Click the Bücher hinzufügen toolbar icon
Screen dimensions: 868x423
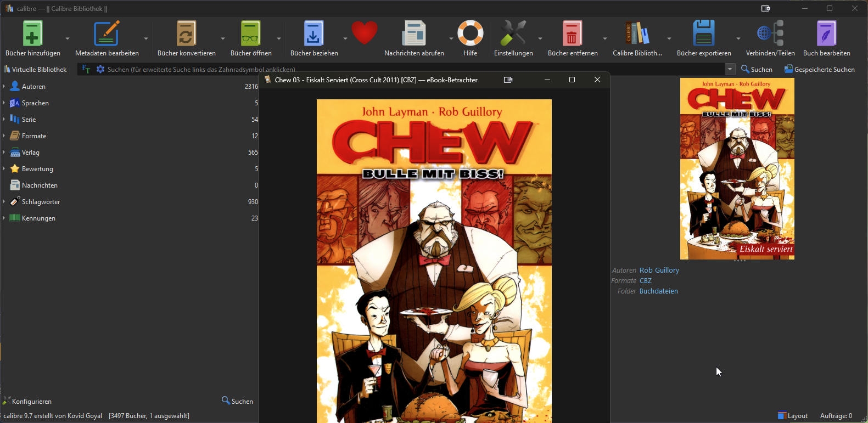[32, 33]
